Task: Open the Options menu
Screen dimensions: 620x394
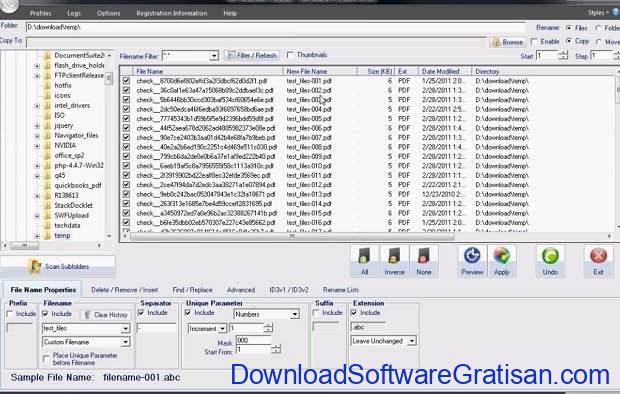Action: [108, 13]
